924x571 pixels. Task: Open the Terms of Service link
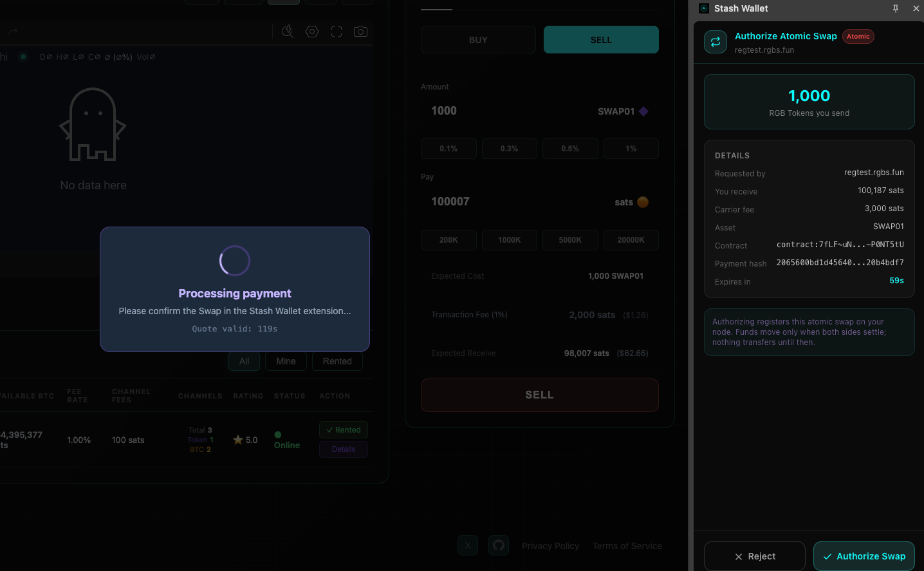[627, 546]
